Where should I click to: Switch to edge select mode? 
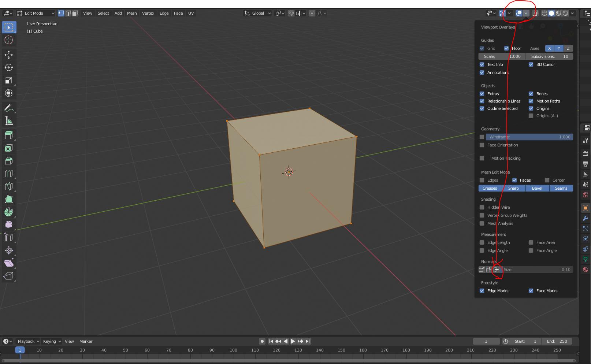tap(68, 13)
